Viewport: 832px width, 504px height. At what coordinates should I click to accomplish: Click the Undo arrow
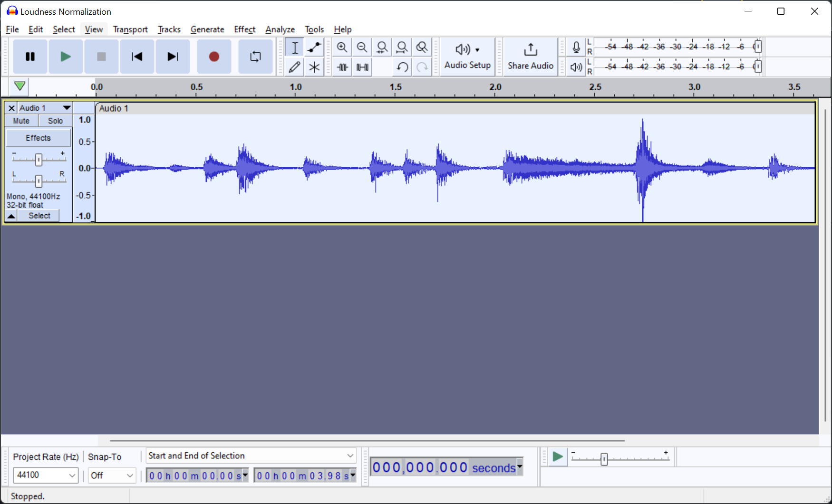coord(402,67)
